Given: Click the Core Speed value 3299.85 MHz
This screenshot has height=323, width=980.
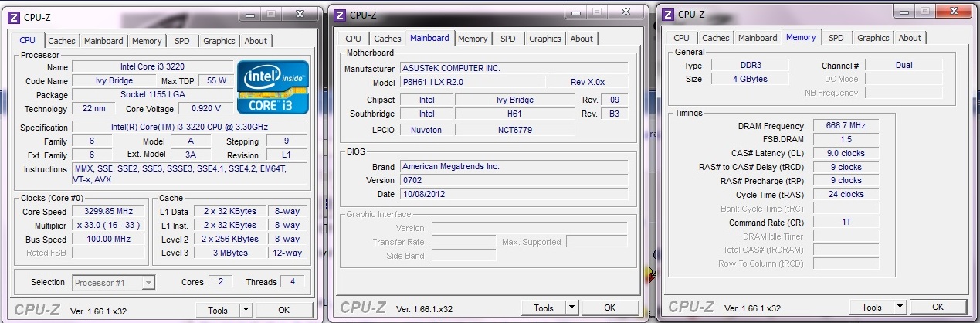Looking at the screenshot, I should (110, 211).
